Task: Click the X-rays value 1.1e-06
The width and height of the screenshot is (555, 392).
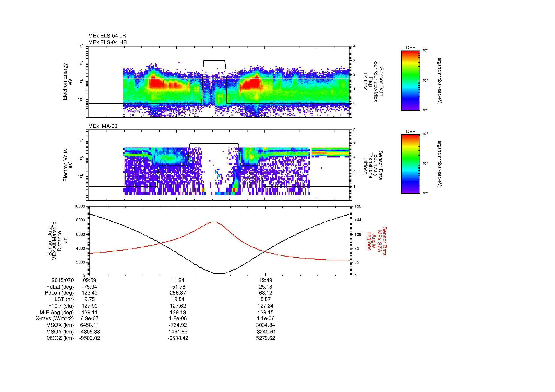Action: click(x=266, y=318)
